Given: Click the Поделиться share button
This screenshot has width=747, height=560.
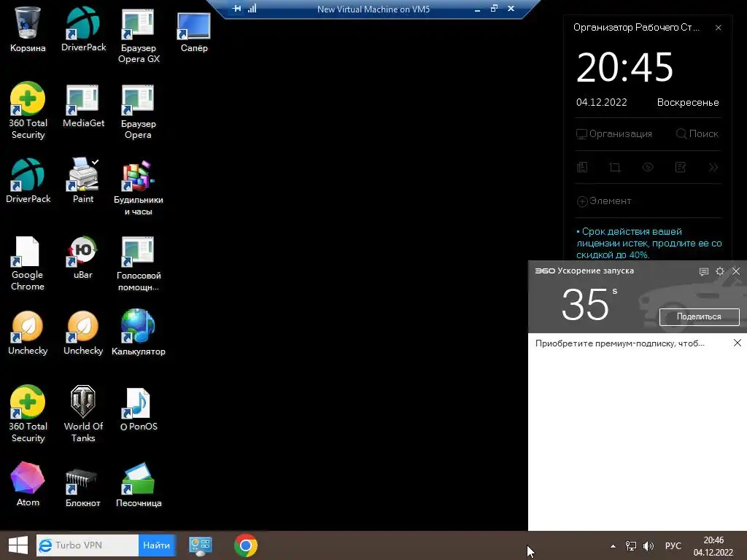Looking at the screenshot, I should pos(700,316).
